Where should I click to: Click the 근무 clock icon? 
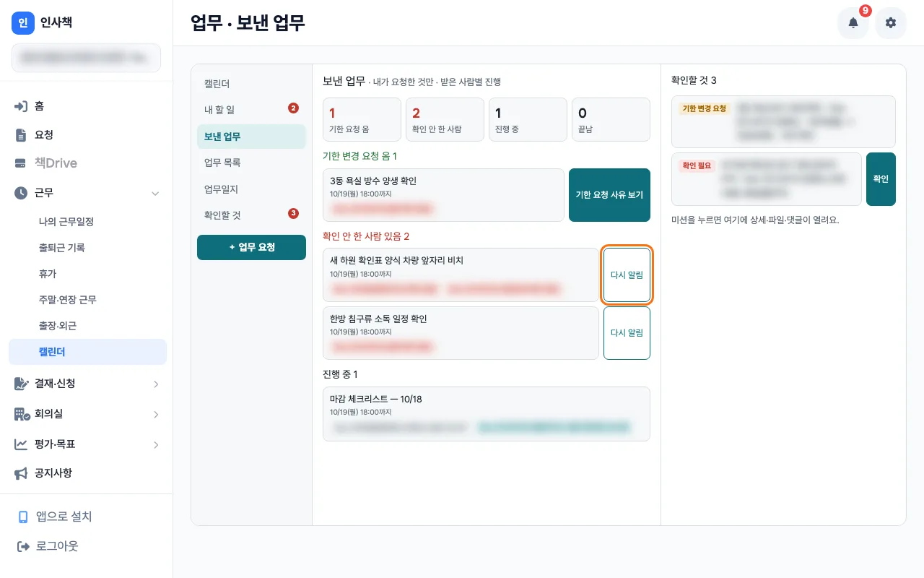[21, 193]
